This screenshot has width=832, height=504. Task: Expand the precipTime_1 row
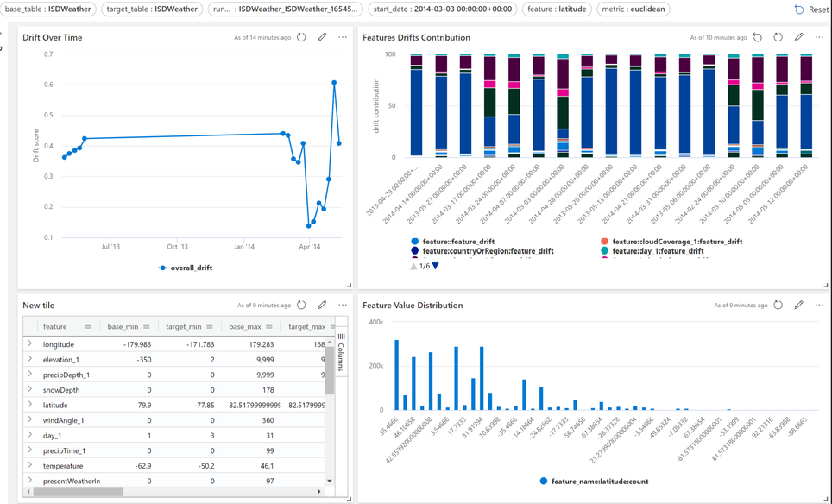pos(30,450)
